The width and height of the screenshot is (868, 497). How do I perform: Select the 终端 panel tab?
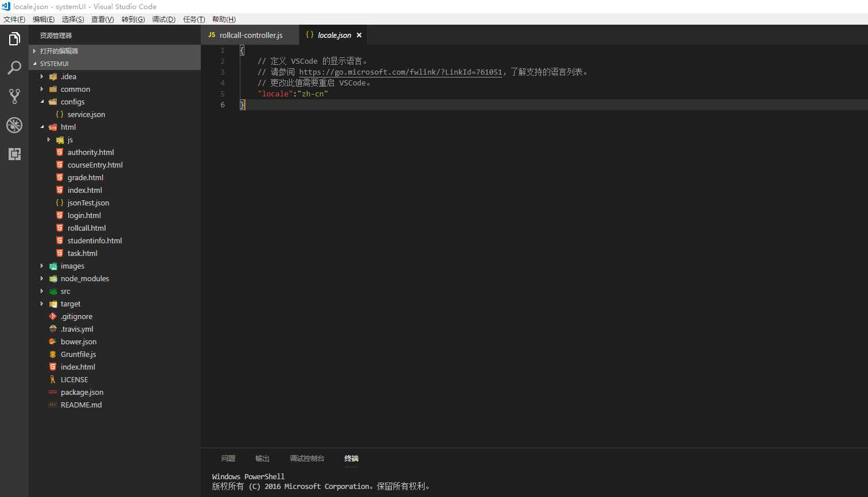pos(351,459)
